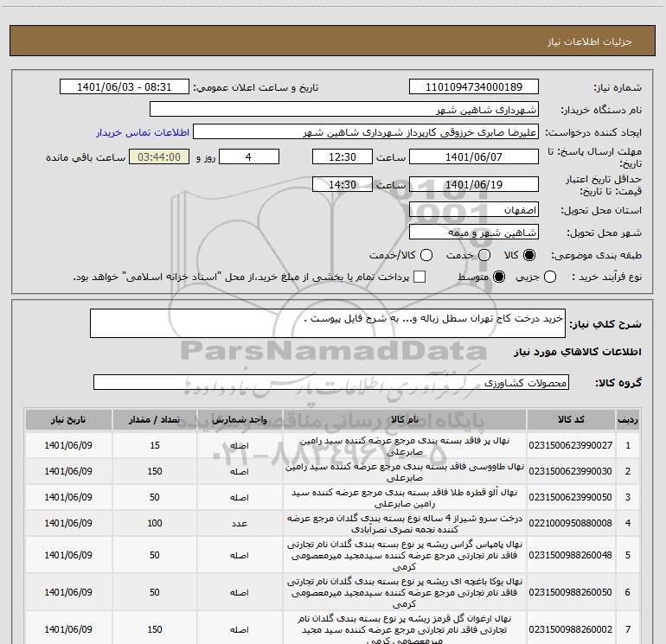Viewport: 666px width, 644px height.
Task: Click the کد کالا column header
Action: coord(571,419)
